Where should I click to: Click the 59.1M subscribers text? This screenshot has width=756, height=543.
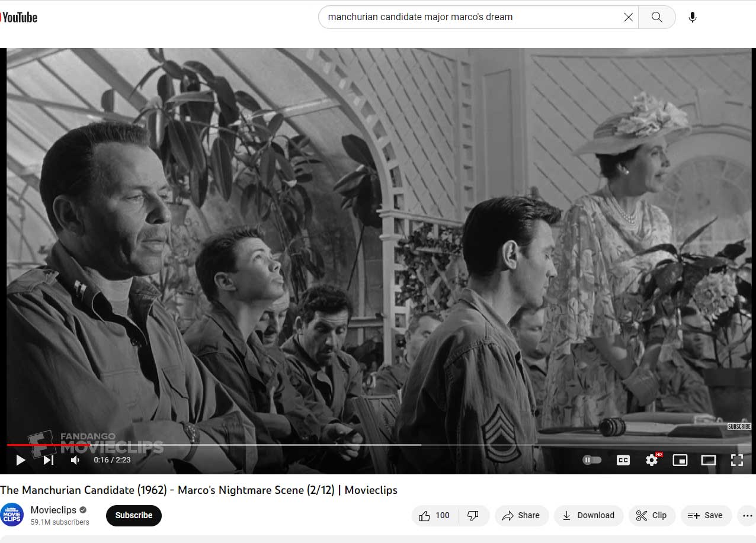pyautogui.click(x=60, y=522)
